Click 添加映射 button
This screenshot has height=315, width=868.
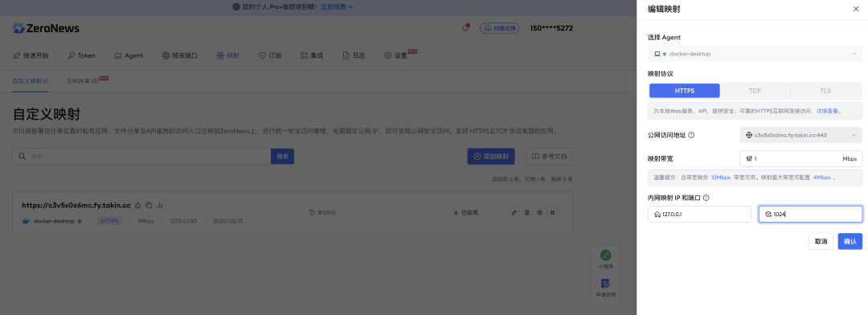[x=491, y=156]
